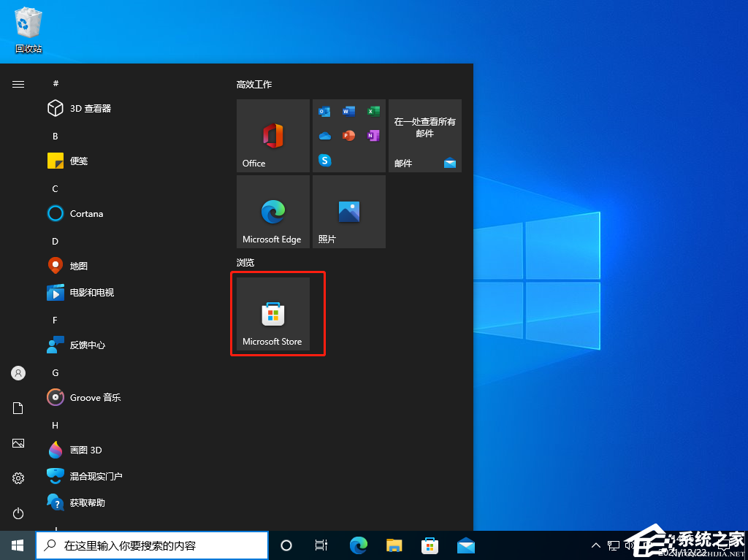Open the 照片 (Photos) tile
The height and width of the screenshot is (560, 748).
coord(349,212)
